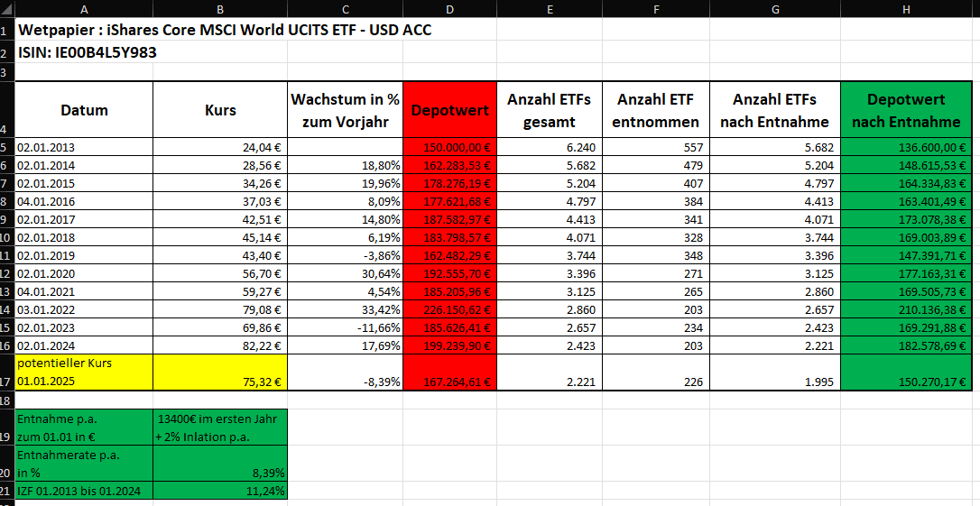Click growth value 19,96%
Viewport: 980px width, 506px height.
[x=345, y=184]
